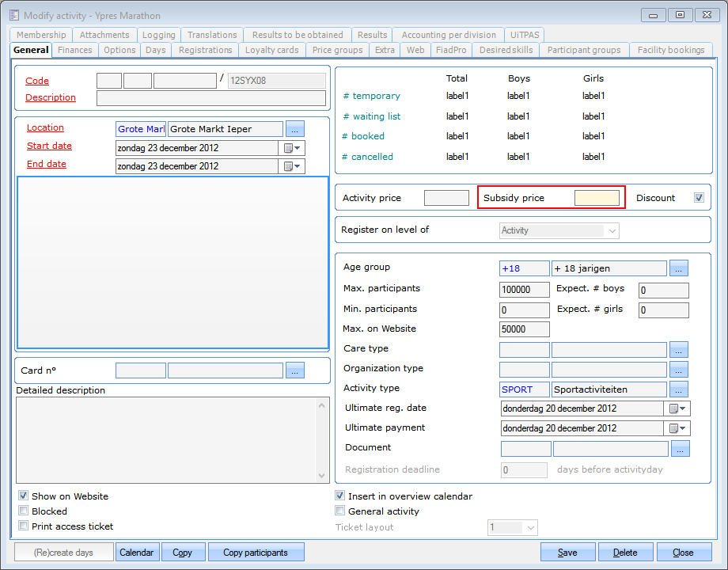Toggle the Discount checkbox
The height and width of the screenshot is (570, 728).
point(699,198)
